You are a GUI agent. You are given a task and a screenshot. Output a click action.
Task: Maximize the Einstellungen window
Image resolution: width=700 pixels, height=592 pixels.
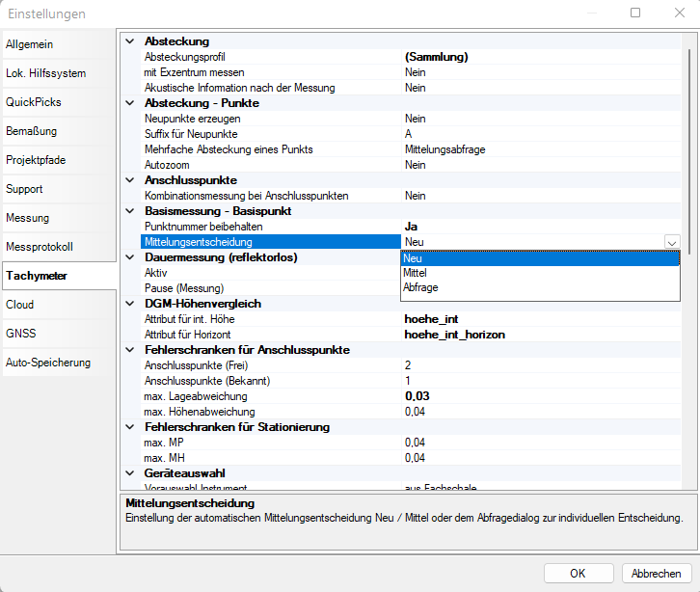(x=635, y=13)
